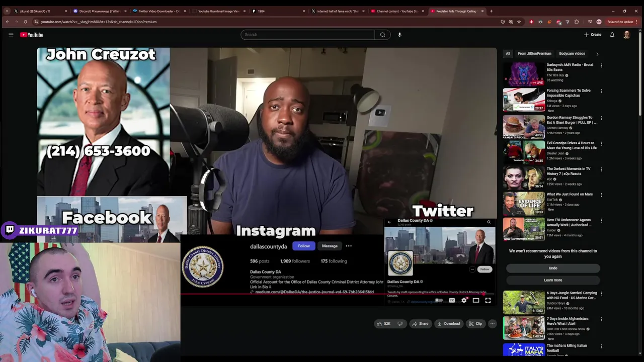Switch to Twitter Video Downloader tab
Image resolution: width=644 pixels, height=362 pixels.
tap(159, 11)
